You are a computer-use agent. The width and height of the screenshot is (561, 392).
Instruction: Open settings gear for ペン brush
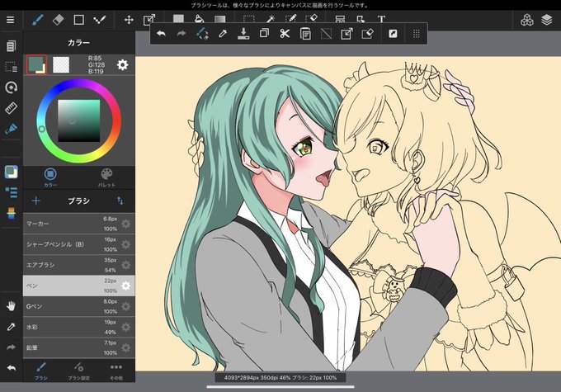[125, 286]
